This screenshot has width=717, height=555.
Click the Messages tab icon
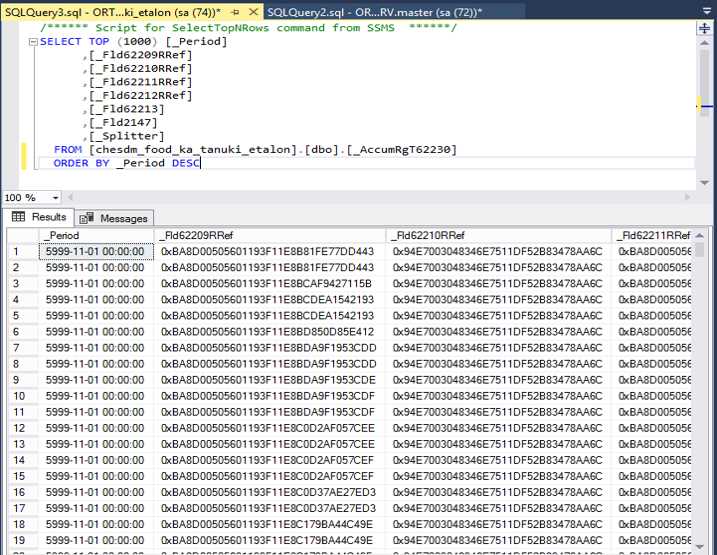tap(86, 218)
